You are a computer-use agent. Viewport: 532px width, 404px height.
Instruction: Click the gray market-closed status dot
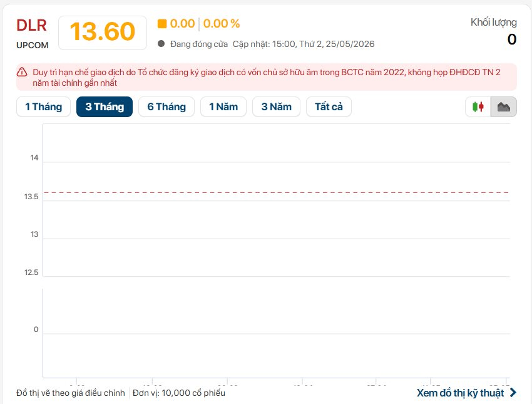click(x=161, y=44)
